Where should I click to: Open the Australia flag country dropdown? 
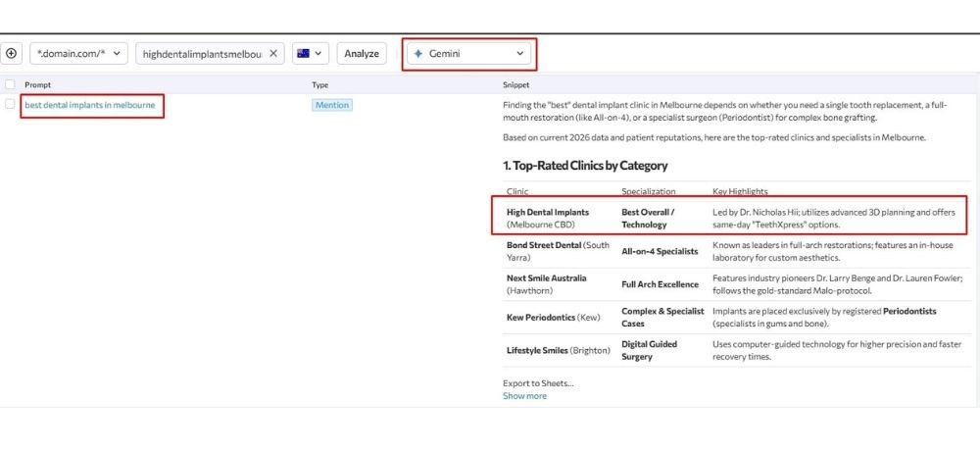click(310, 54)
